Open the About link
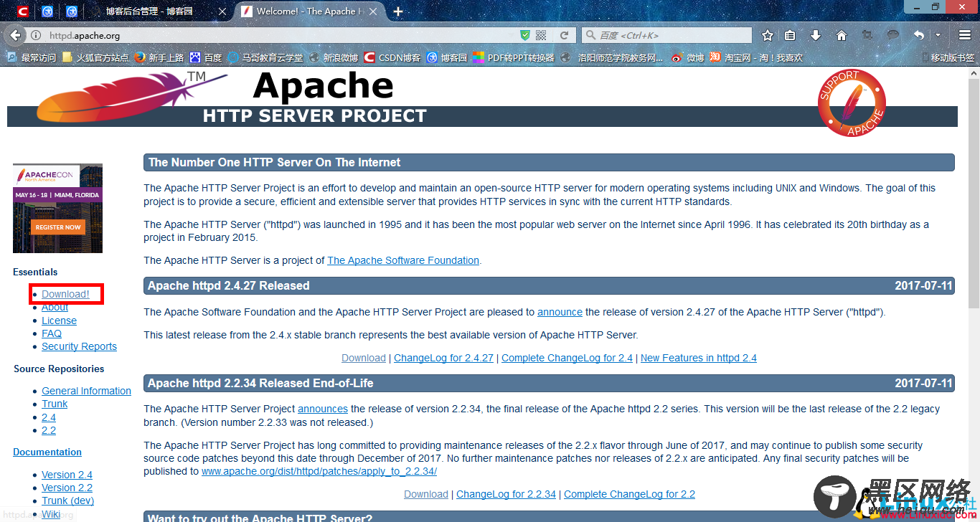The image size is (980, 522). click(x=55, y=307)
